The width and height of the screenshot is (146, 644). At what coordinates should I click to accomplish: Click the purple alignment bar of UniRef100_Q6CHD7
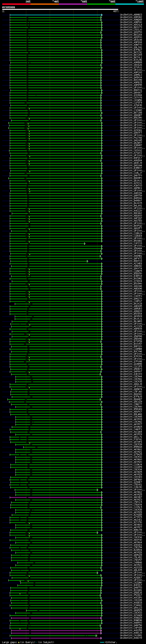coord(56,497)
